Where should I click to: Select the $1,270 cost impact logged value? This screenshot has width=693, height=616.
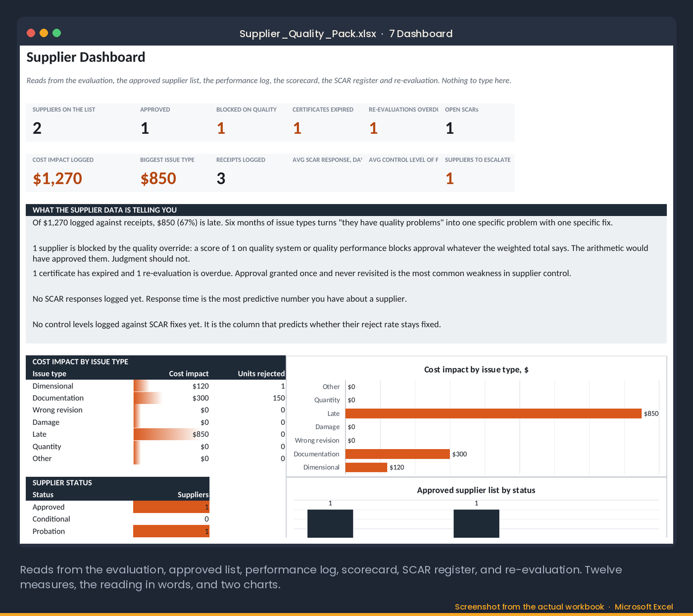(57, 179)
